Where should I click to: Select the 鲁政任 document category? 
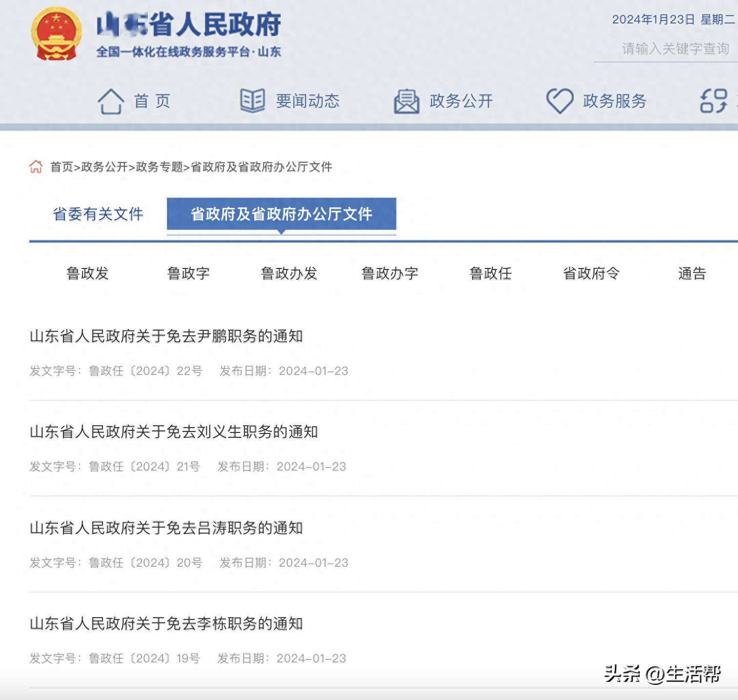(x=491, y=274)
